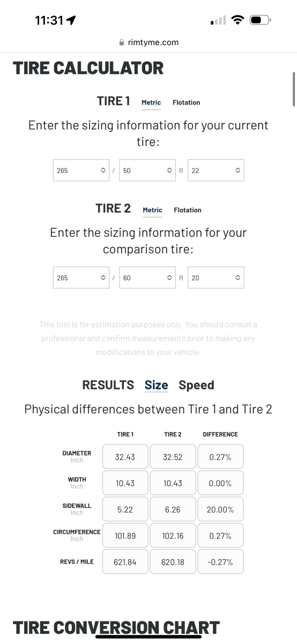Open Tire 1 rim size dropdown showing 22
The height and width of the screenshot is (644, 297).
pyautogui.click(x=216, y=170)
